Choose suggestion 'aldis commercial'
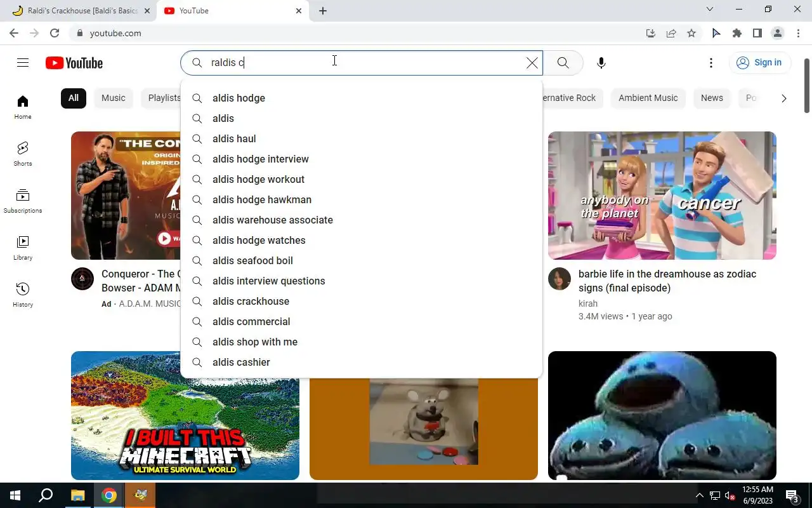Screen dimensions: 812x508 coord(362,321)
